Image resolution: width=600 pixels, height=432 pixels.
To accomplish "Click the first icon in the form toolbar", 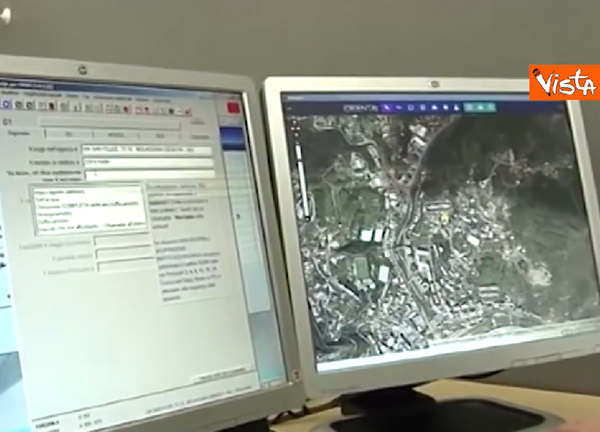I will 5,103.
